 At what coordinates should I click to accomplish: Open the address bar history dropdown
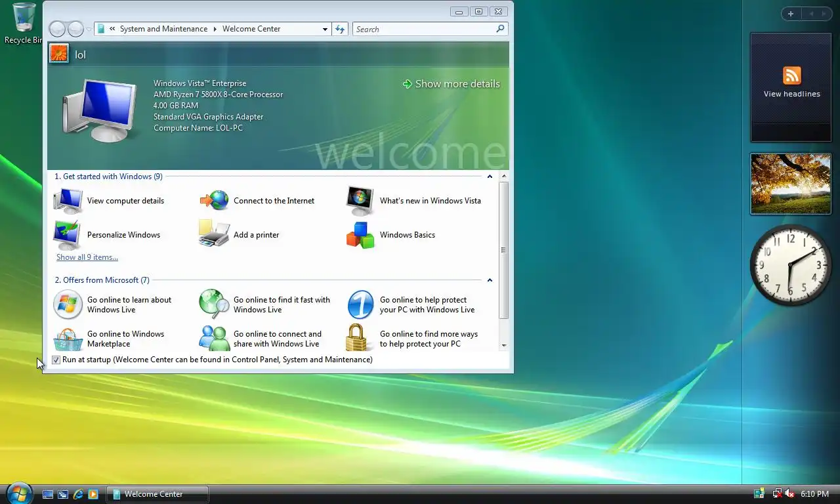[x=325, y=29]
